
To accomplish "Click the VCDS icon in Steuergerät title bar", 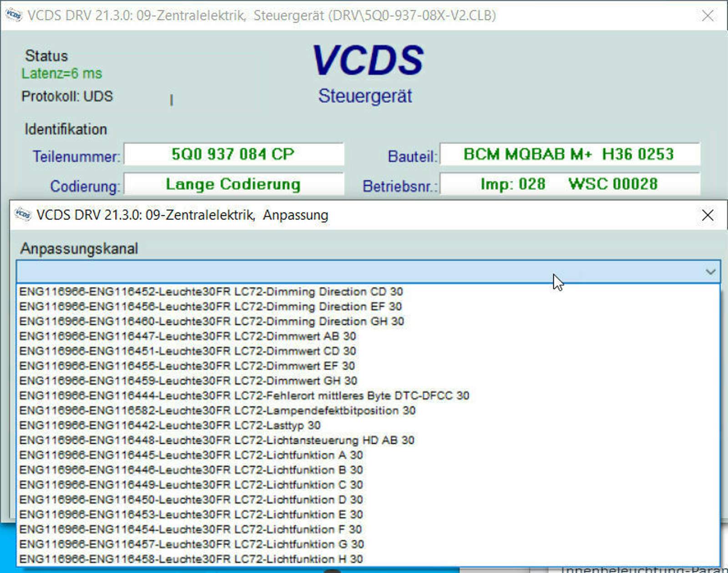I will click(x=13, y=15).
